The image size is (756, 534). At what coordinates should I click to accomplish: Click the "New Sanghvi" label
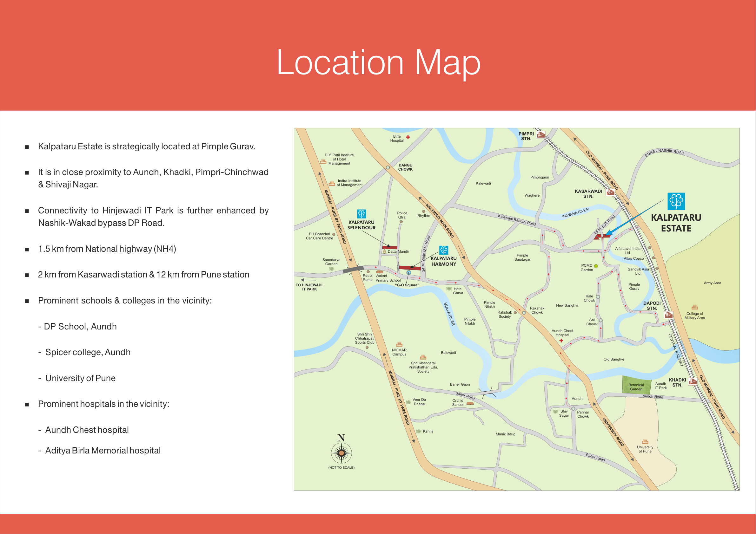[567, 305]
